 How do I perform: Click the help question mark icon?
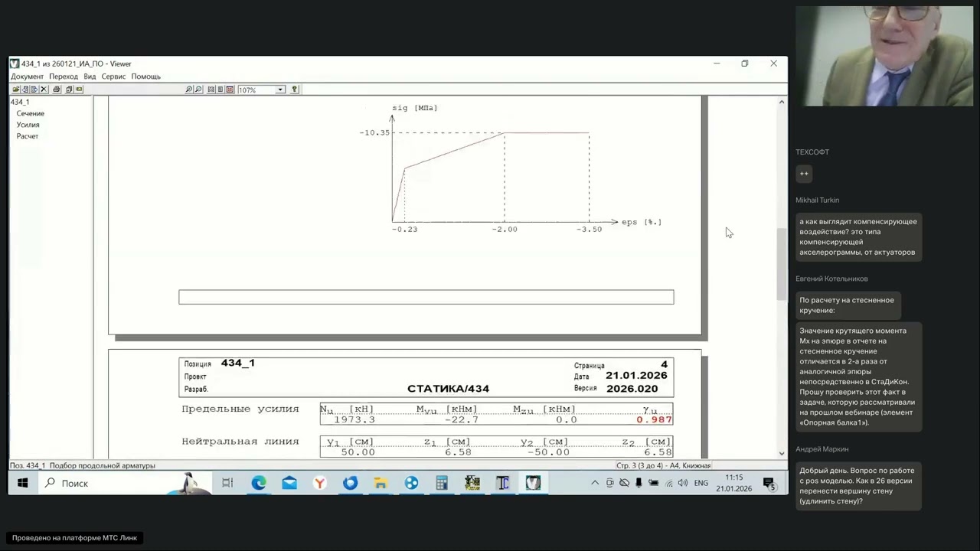coord(294,90)
